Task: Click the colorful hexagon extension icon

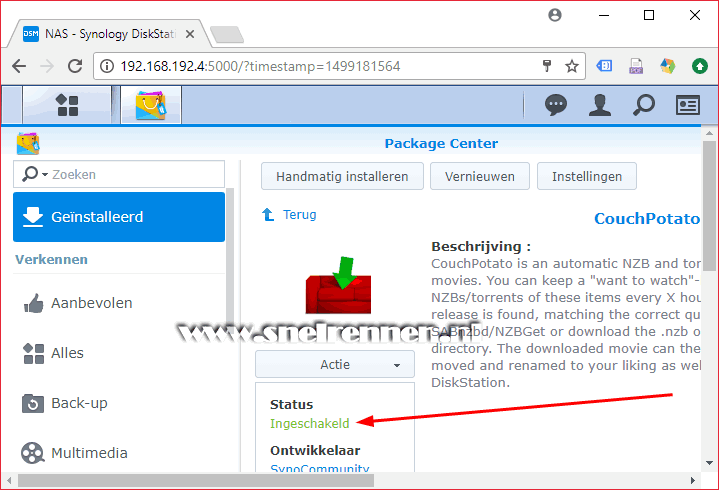Action: [x=668, y=66]
